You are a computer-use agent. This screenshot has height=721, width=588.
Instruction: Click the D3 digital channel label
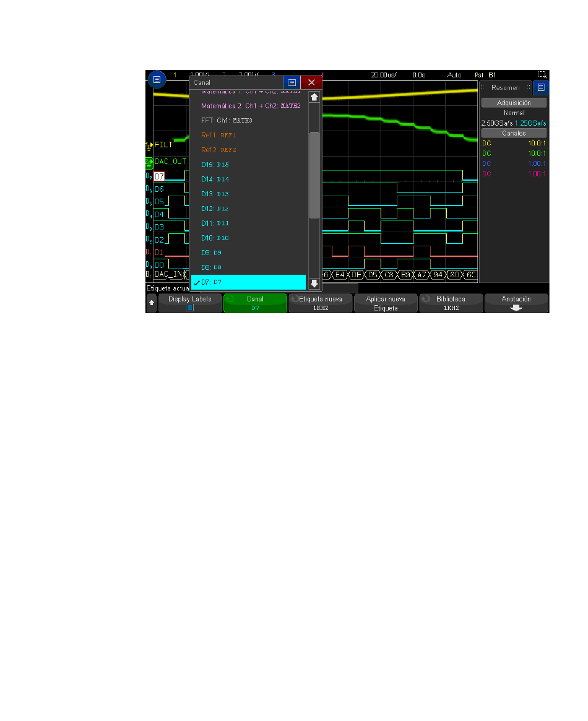tap(159, 227)
